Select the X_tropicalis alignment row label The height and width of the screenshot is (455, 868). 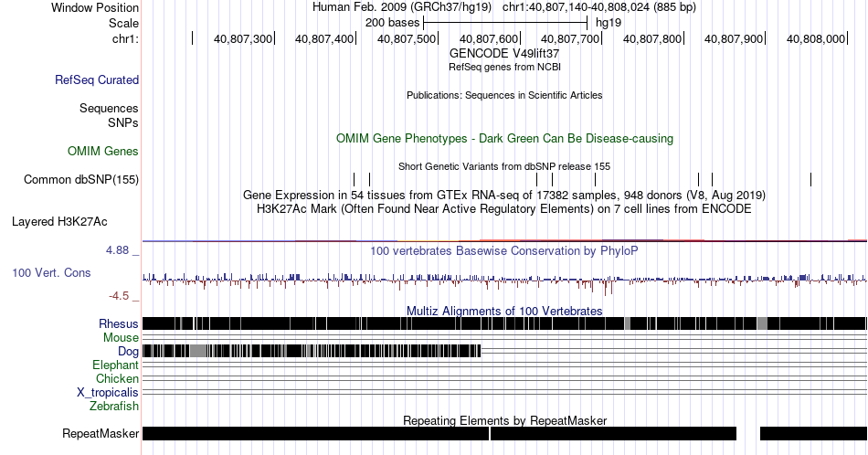108,393
